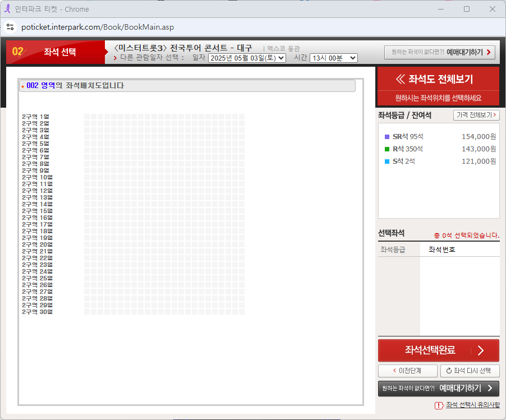Click 2구역 20열 row label
The width and height of the screenshot is (506, 420).
click(37, 244)
